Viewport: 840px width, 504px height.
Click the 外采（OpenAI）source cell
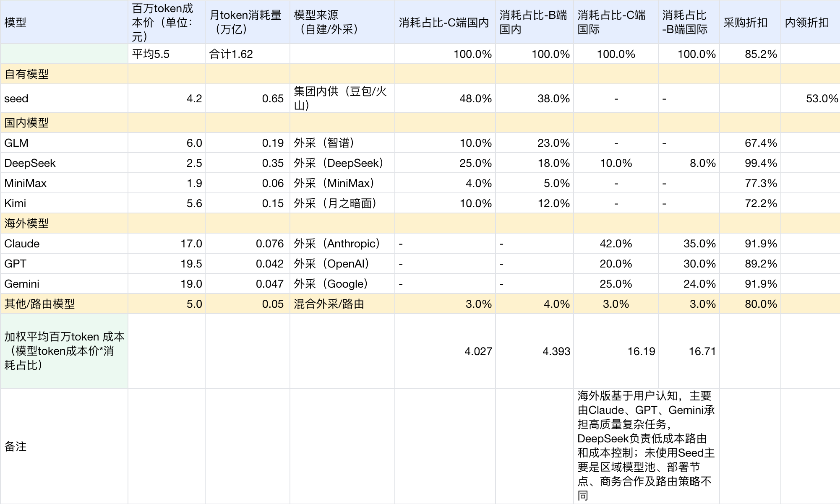point(342,264)
